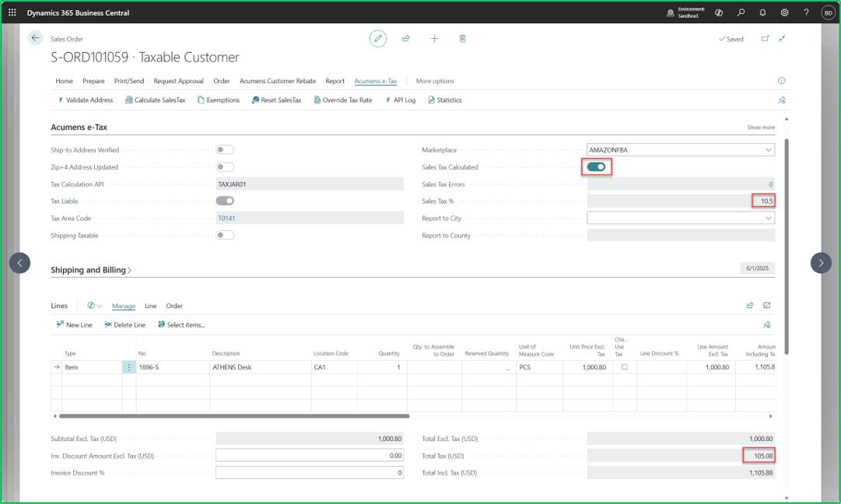Viewport: 841px width, 504px height.
Task: Open Acumens Customer Rebate tab
Action: point(277,81)
